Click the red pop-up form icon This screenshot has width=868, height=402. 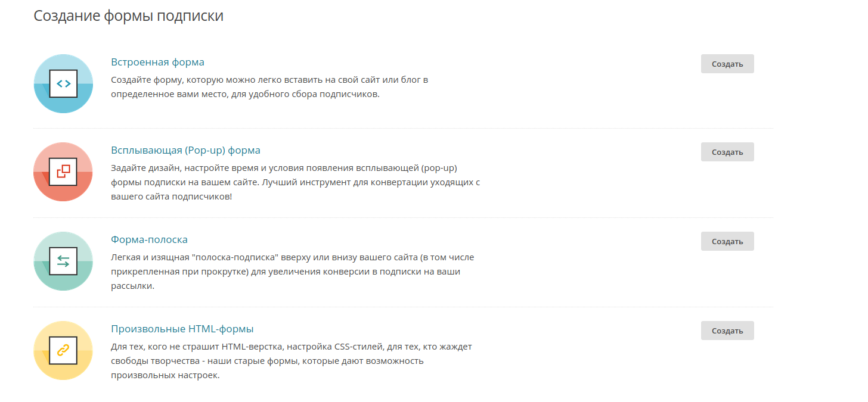[x=63, y=172]
